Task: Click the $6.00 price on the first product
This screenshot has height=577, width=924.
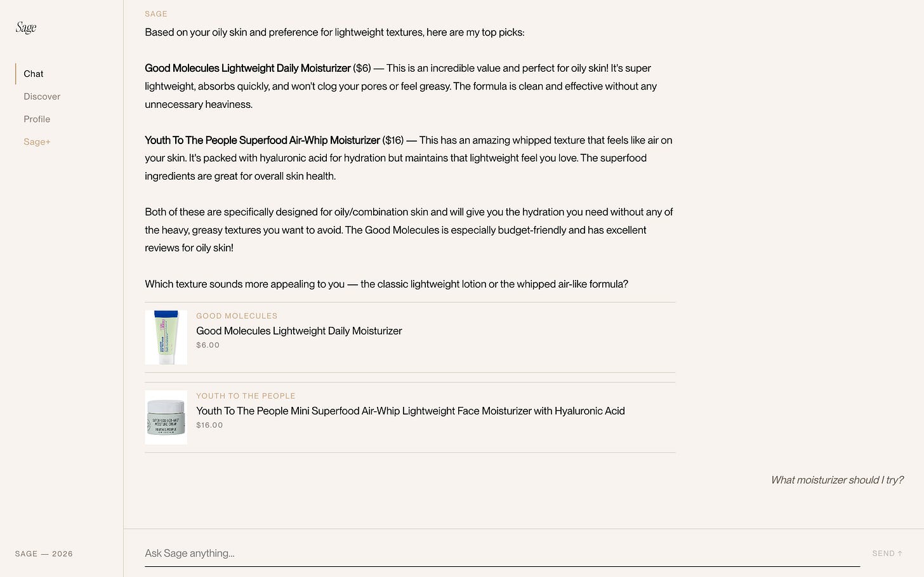Action: pos(208,345)
